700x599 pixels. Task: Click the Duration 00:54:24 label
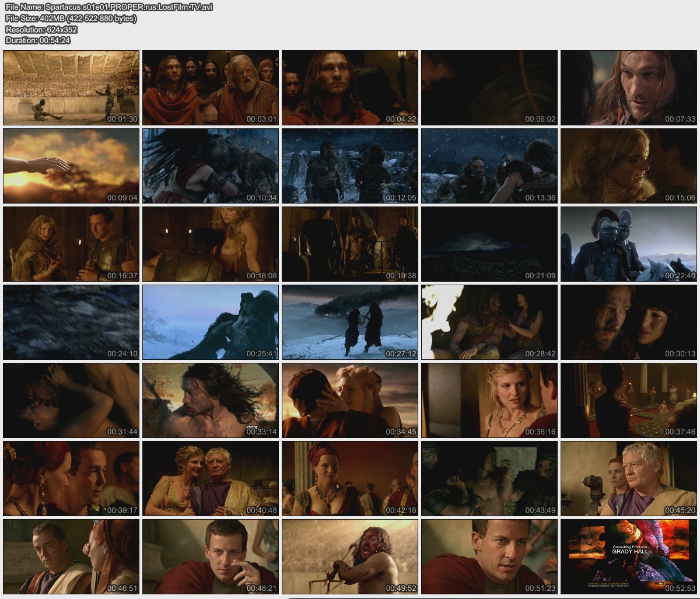click(x=37, y=40)
